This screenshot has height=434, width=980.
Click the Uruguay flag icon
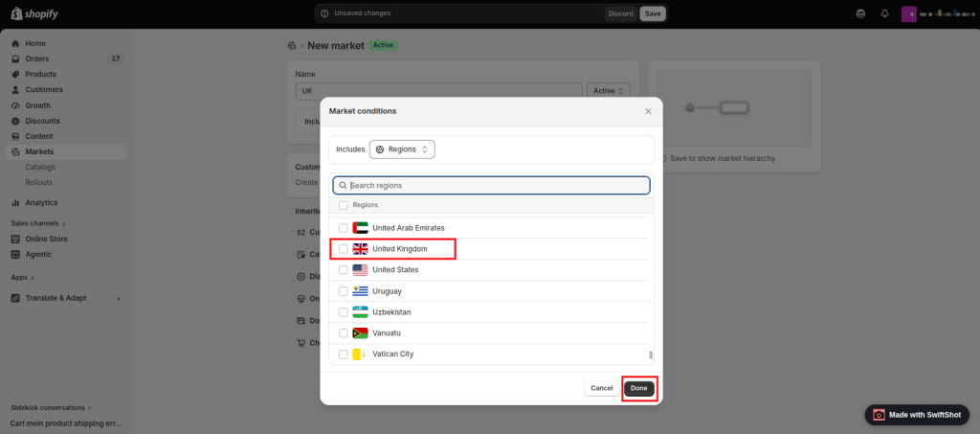360,291
